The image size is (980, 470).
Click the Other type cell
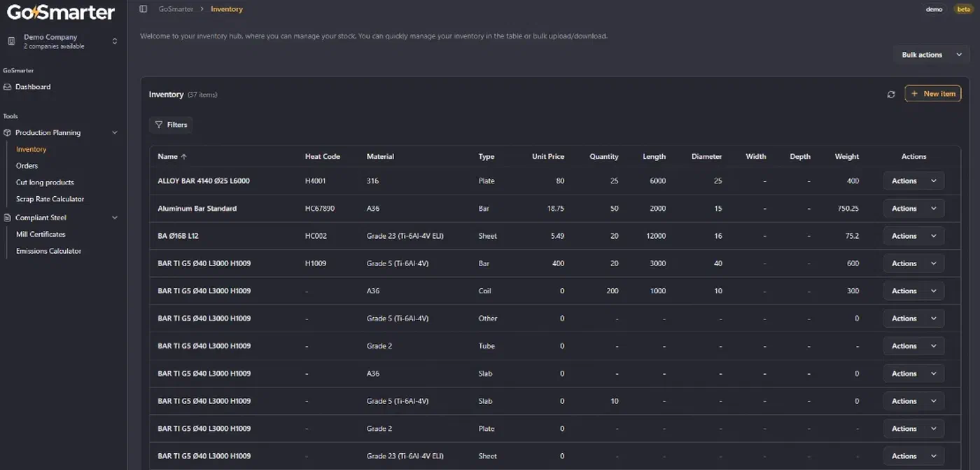pos(488,319)
